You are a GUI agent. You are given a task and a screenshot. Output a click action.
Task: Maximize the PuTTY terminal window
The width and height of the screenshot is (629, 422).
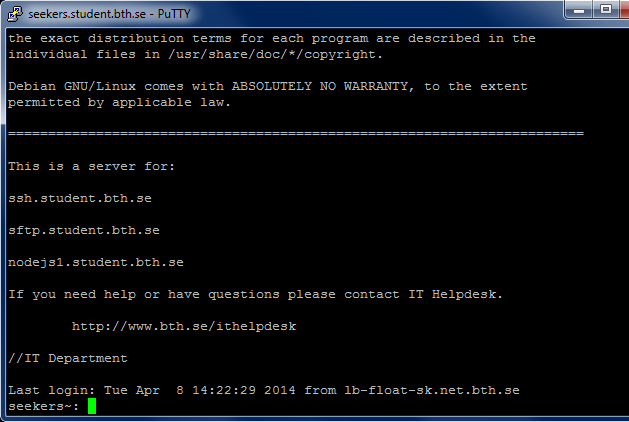pos(605,10)
